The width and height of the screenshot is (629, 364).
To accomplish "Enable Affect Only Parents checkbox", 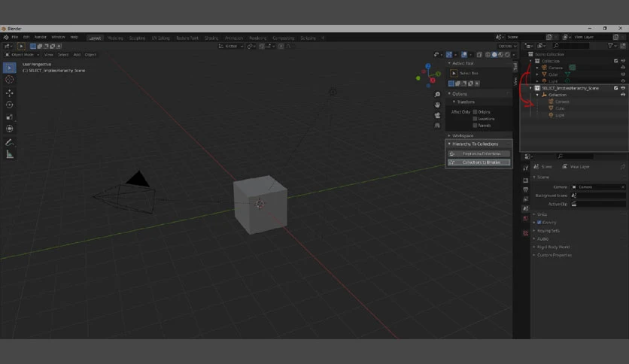I will [x=475, y=126].
